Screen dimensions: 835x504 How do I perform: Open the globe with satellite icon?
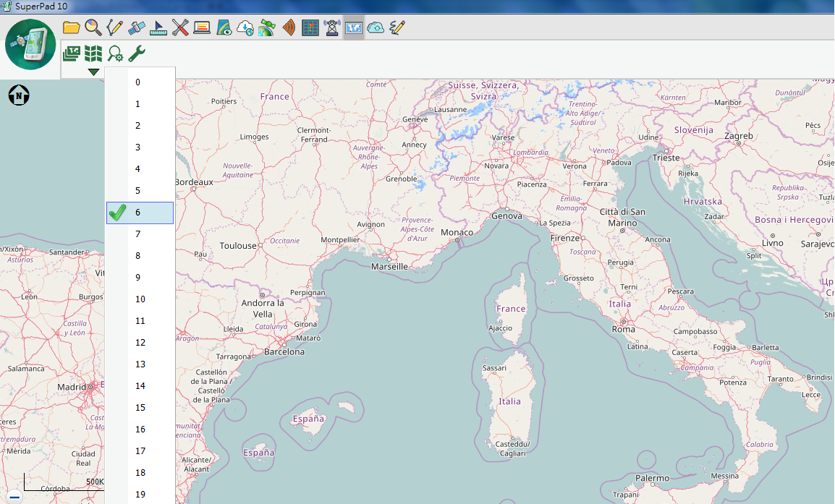pos(267,27)
